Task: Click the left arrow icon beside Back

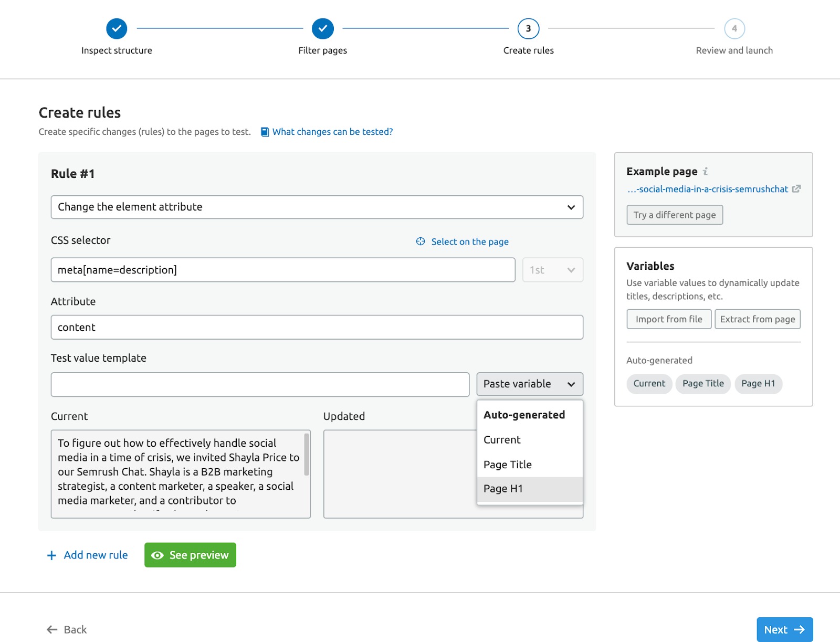Action: point(52,629)
